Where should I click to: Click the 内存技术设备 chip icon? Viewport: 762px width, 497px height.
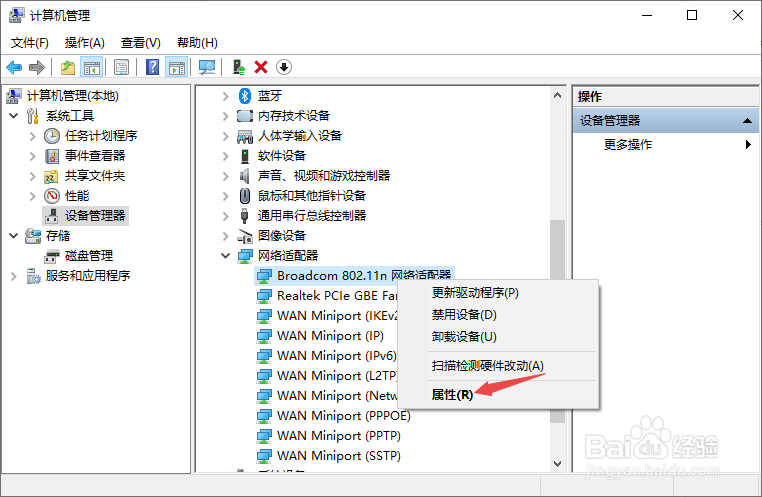tap(245, 116)
